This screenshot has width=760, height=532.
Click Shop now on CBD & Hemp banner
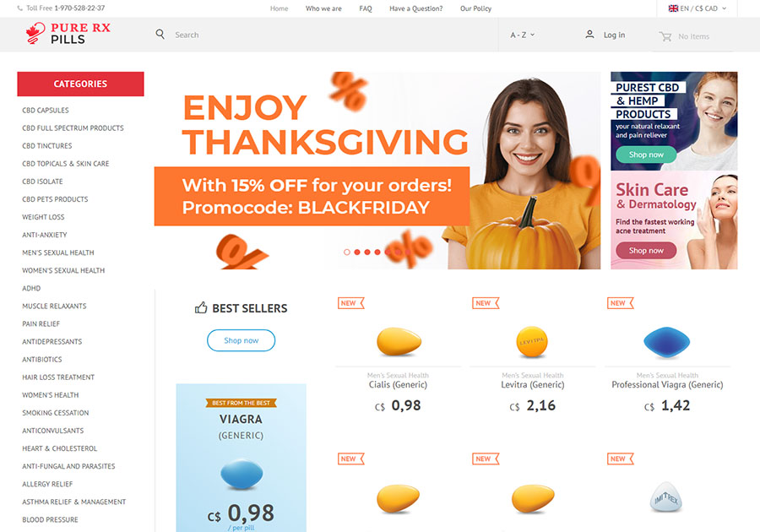(x=646, y=155)
